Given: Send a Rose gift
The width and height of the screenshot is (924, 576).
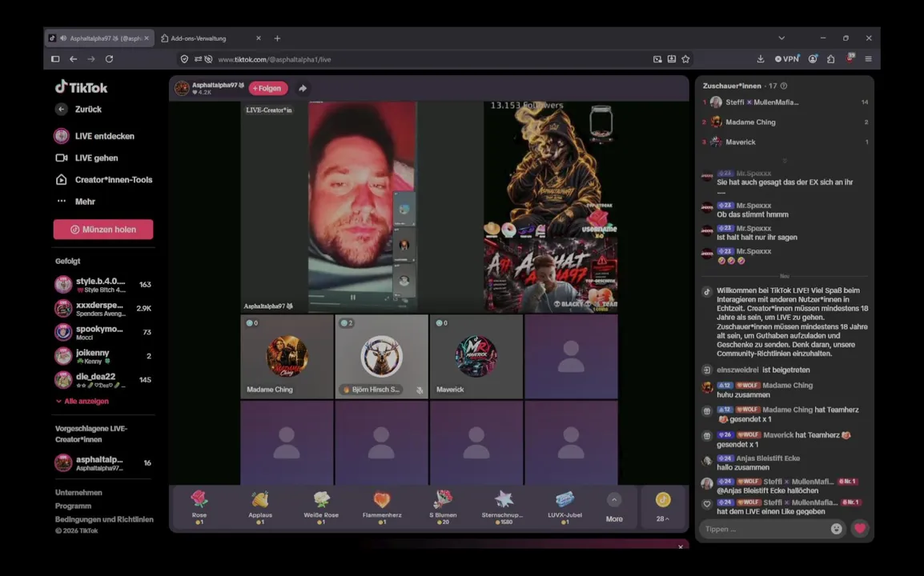Looking at the screenshot, I should pos(199,506).
